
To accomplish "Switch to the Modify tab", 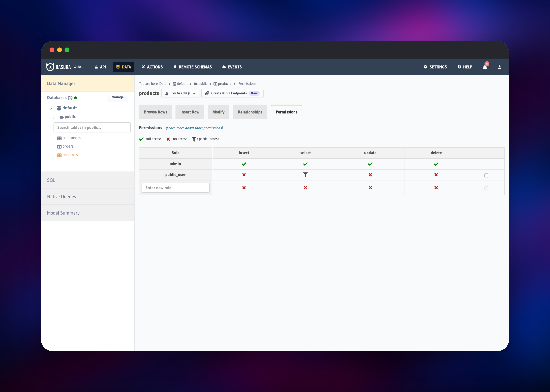I will (218, 112).
